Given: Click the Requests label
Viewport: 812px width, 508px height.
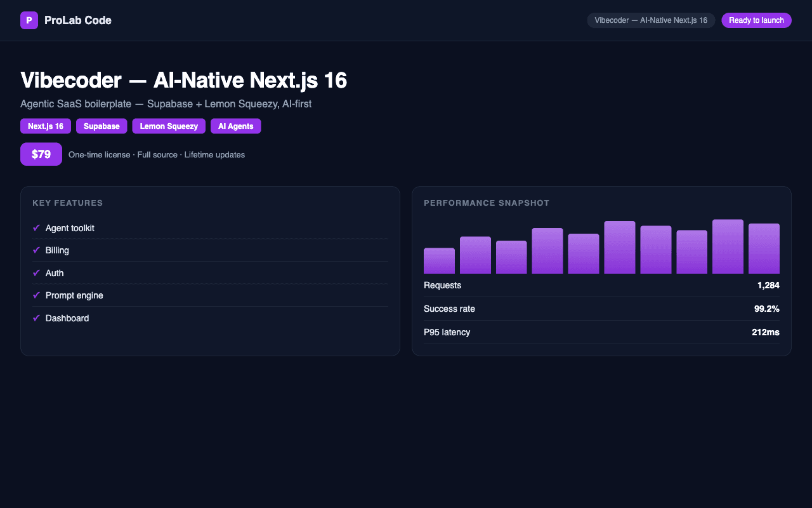Looking at the screenshot, I should tap(442, 285).
